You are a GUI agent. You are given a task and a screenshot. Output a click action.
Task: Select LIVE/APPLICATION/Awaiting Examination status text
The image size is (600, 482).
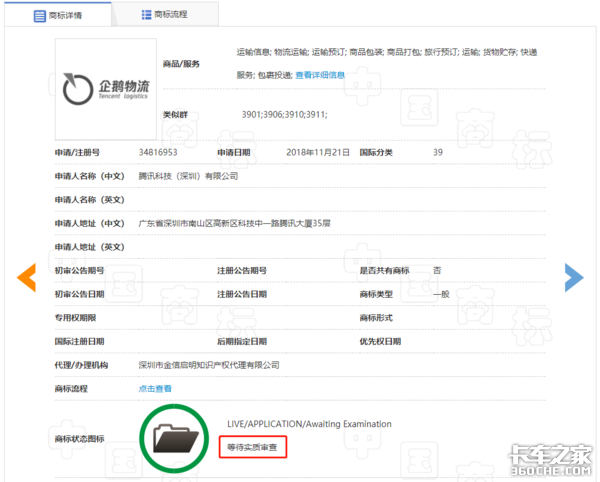coord(309,424)
